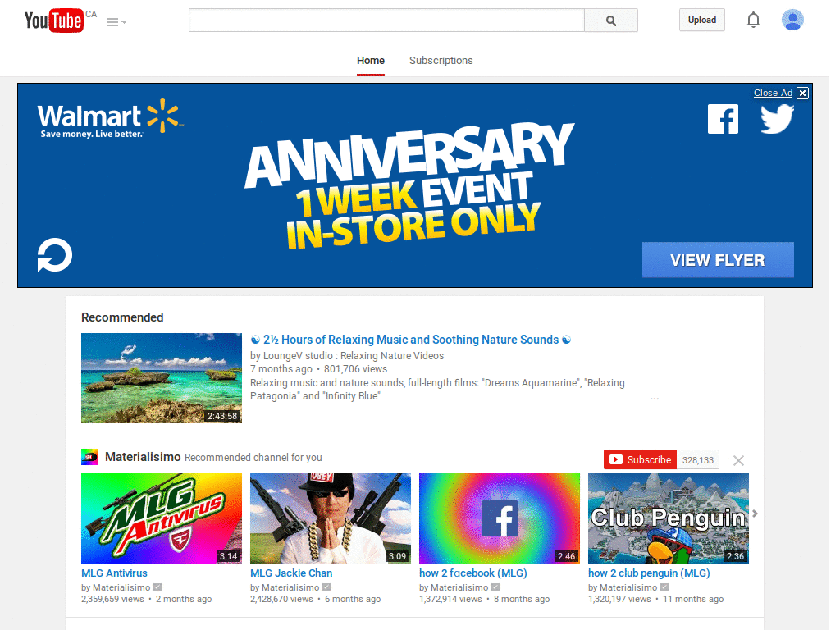Open the notifications bell
This screenshot has height=630, width=840.
click(753, 20)
